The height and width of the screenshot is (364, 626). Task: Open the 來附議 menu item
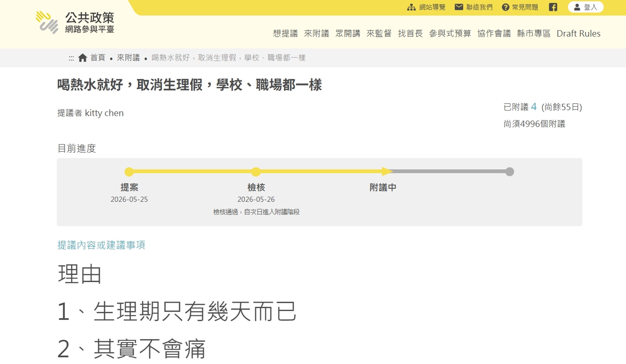pyautogui.click(x=316, y=33)
